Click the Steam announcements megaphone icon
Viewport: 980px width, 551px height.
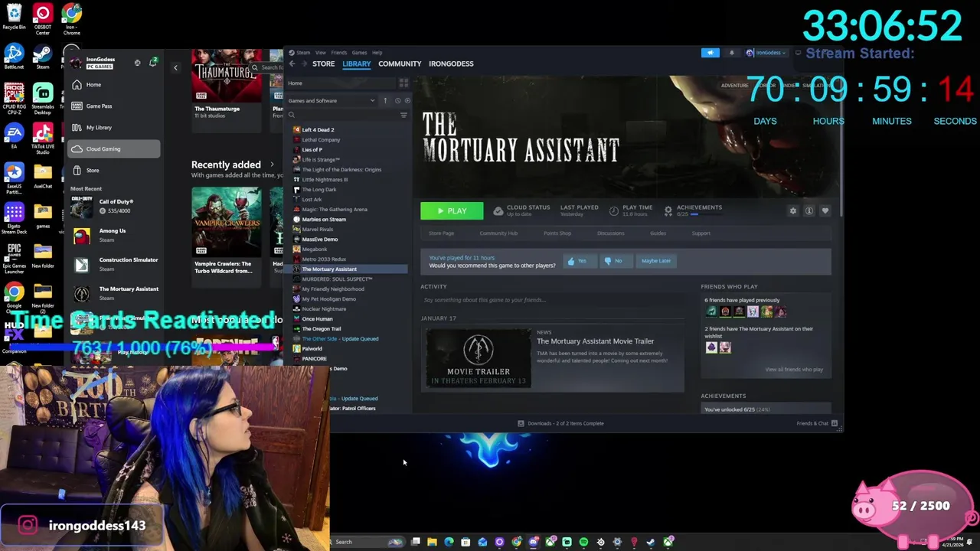pyautogui.click(x=710, y=53)
